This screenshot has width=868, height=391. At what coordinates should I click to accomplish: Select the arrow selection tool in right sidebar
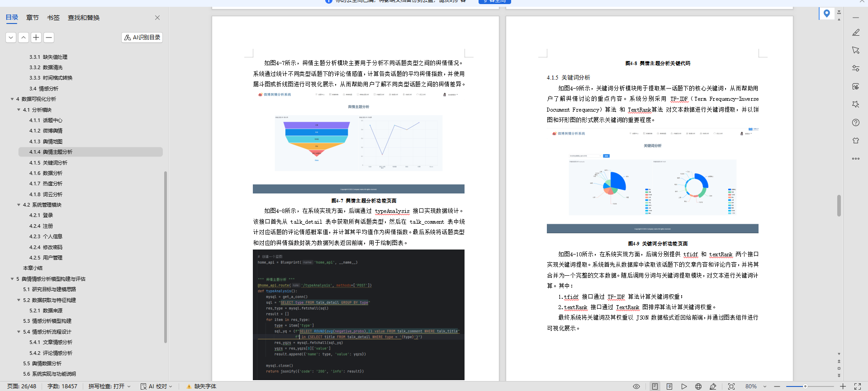point(856,50)
